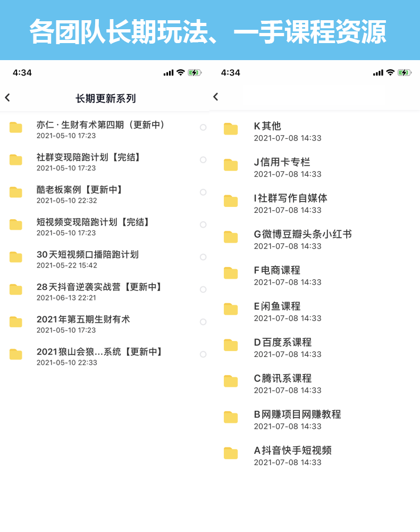Open folder icon of 社群变现陪跑计划【完结】
This screenshot has height=532, width=420.
(x=15, y=160)
